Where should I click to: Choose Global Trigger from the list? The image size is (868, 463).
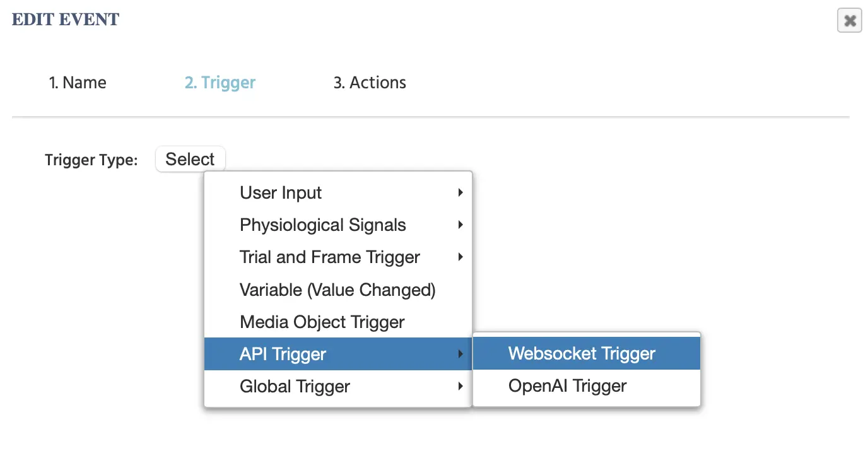(x=295, y=387)
